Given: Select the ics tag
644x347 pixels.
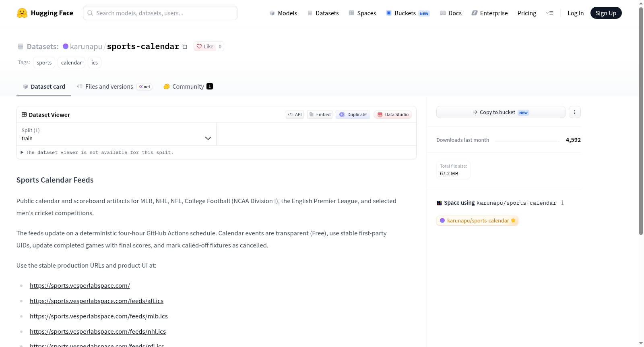Looking at the screenshot, I should click(x=95, y=62).
